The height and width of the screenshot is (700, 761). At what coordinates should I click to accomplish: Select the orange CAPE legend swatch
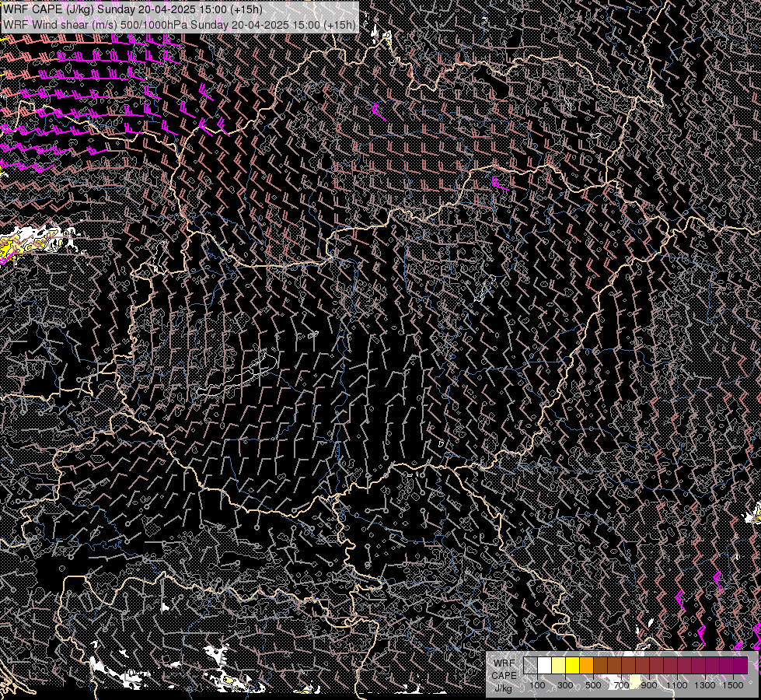[x=587, y=665]
